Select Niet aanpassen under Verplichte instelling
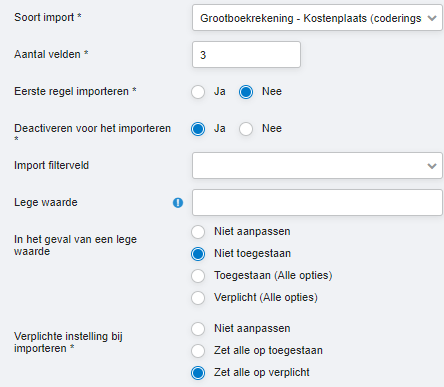The height and width of the screenshot is (387, 444). coord(198,329)
